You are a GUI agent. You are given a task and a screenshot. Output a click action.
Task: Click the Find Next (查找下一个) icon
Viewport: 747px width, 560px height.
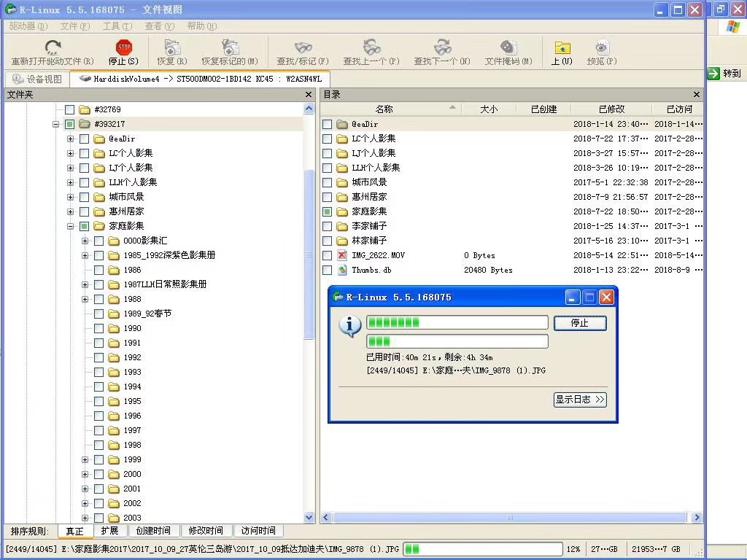click(x=442, y=47)
